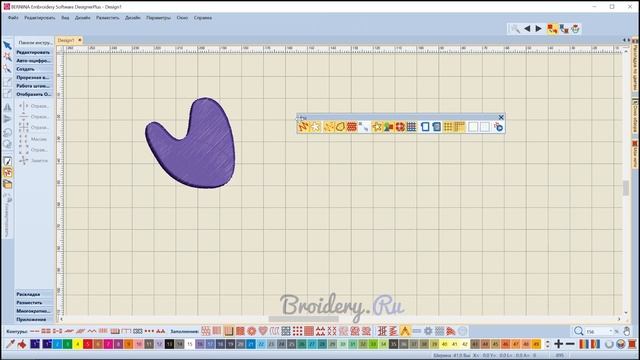Click the red lifebuoy hoop icon in floating toolbar
The image size is (640, 360).
pyautogui.click(x=400, y=127)
